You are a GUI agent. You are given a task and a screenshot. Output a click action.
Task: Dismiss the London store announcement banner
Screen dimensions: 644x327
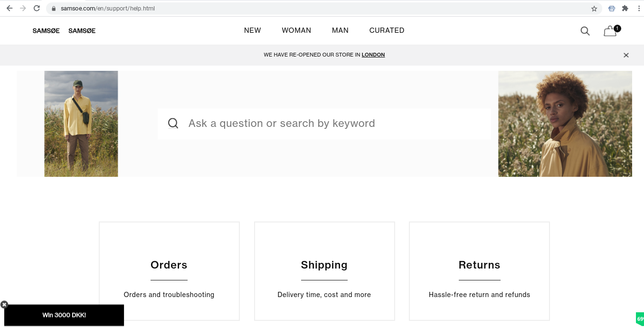tap(626, 55)
